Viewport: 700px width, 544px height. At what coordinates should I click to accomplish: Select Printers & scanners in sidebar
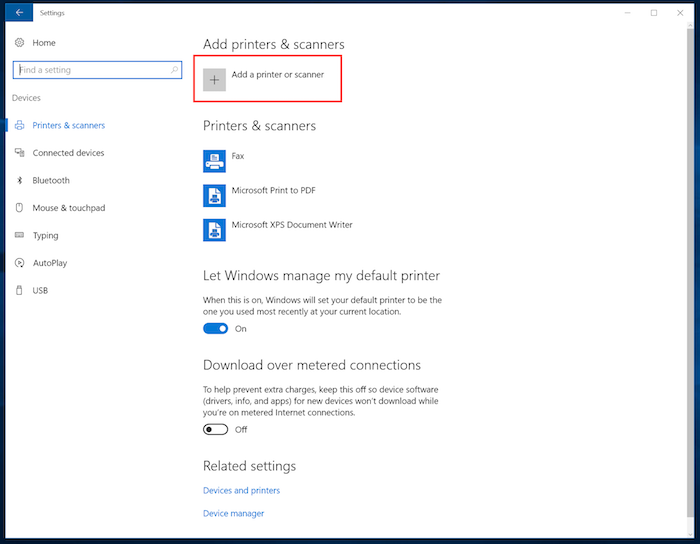pos(69,125)
